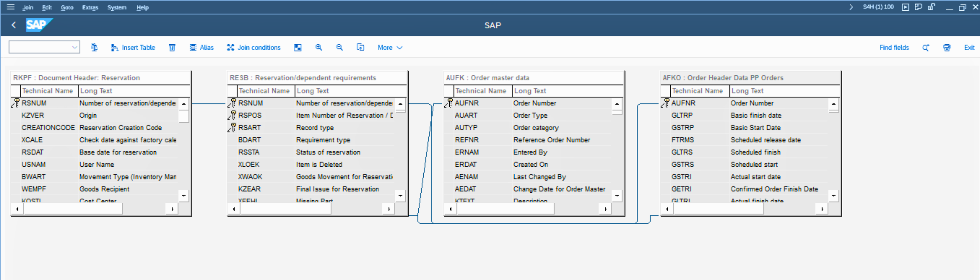Click the zoom out magnifier icon

point(339,48)
